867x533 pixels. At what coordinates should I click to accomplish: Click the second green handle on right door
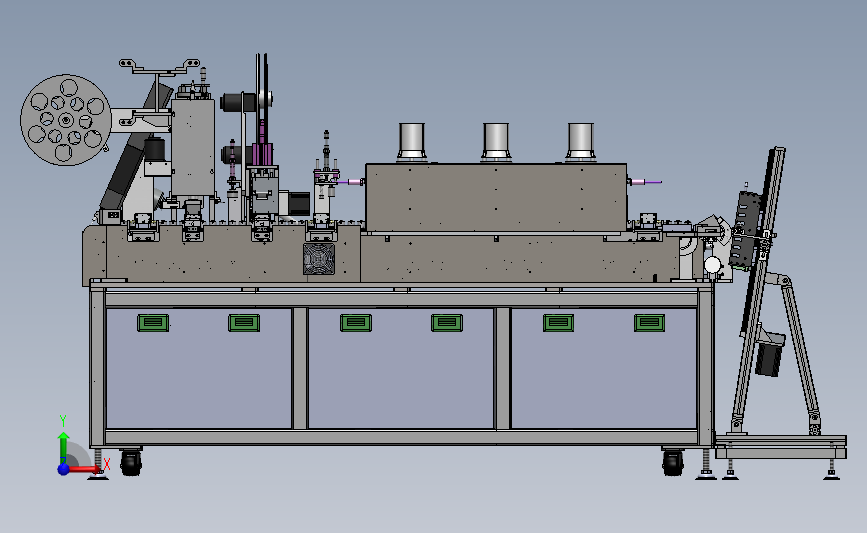650,322
